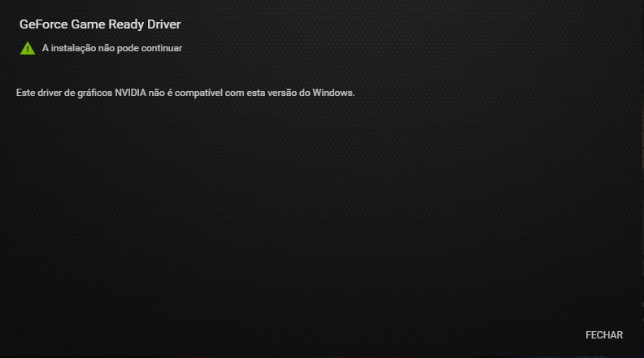Click 'A instalação não pode continuar' message

tap(111, 48)
